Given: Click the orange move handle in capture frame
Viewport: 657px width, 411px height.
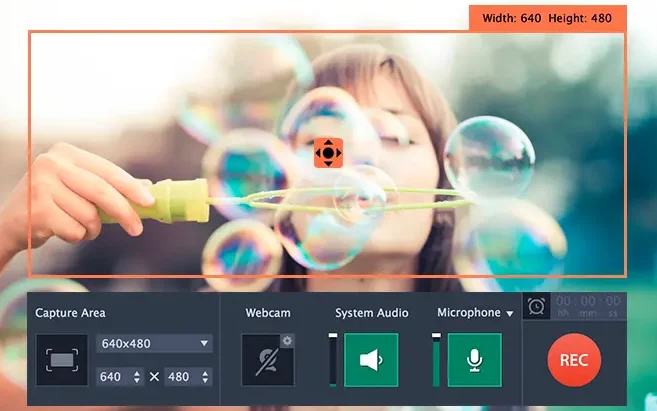Looking at the screenshot, I should click(x=328, y=153).
